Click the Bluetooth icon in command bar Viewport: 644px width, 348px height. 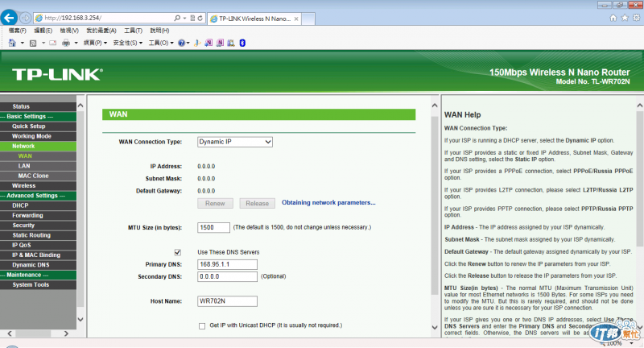[x=242, y=43]
